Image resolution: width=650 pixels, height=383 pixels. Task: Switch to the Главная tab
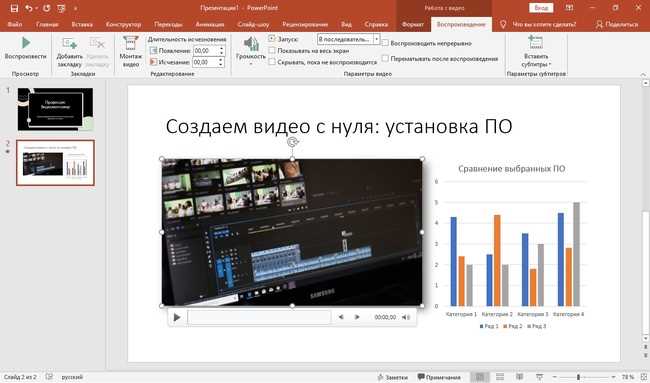coord(47,24)
